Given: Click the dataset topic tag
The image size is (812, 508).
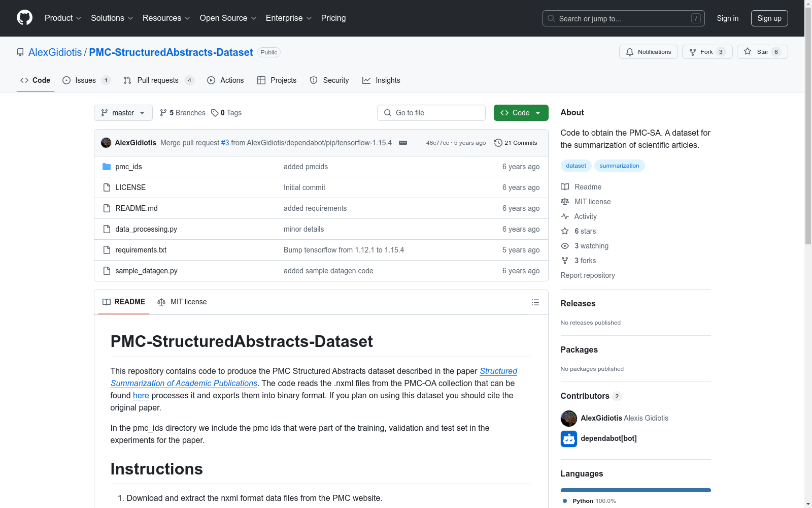Looking at the screenshot, I should coord(576,166).
